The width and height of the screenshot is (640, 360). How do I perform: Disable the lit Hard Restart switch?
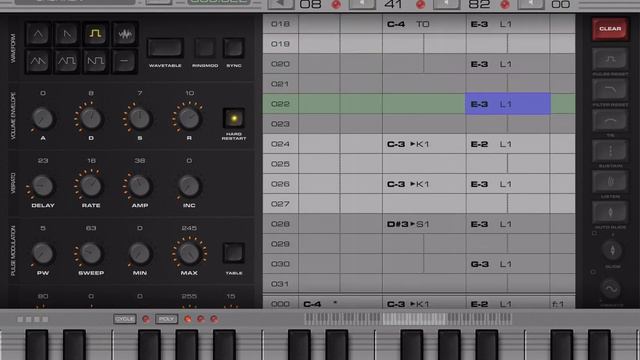click(x=234, y=119)
